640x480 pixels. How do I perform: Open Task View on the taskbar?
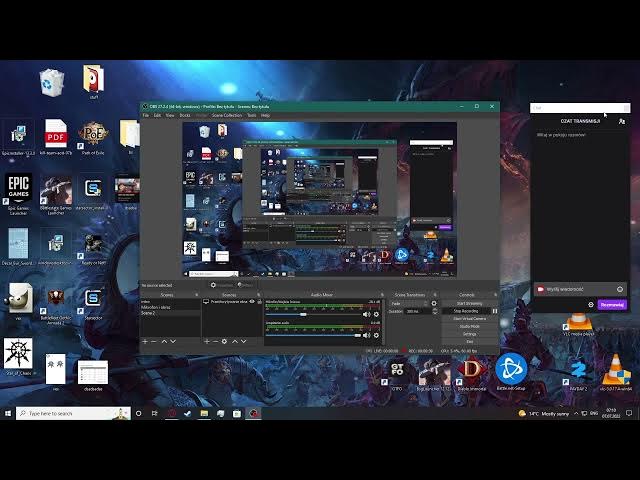[x=154, y=413]
